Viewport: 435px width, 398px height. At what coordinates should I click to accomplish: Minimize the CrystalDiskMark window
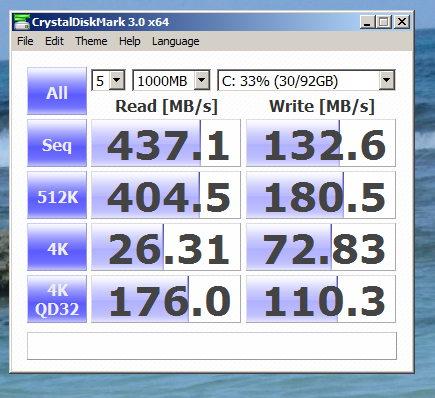(368, 22)
